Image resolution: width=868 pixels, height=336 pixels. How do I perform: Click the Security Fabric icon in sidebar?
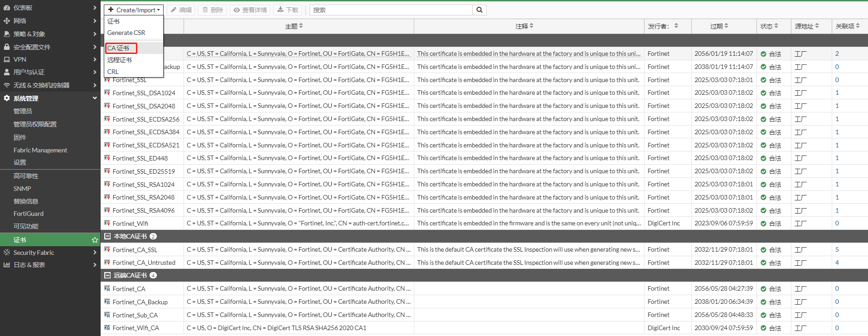tap(7, 253)
